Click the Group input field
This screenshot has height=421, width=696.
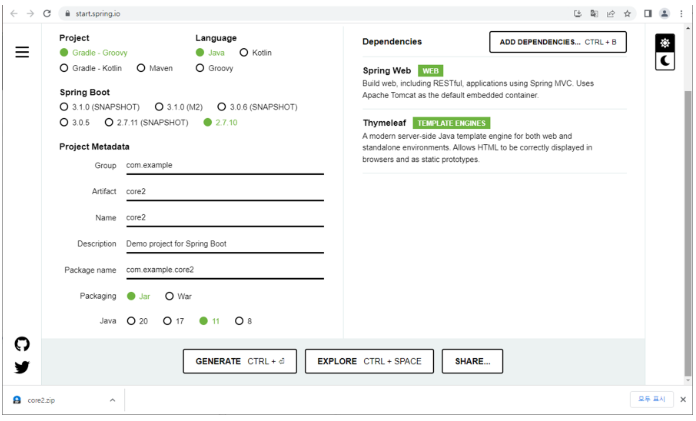[x=225, y=166]
